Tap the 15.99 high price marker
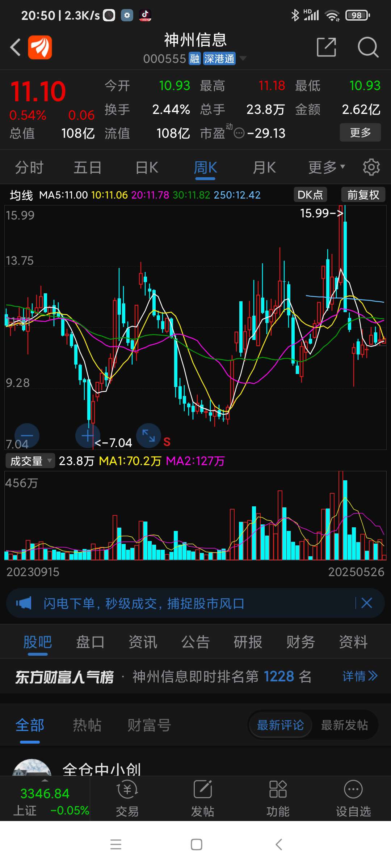The image size is (391, 868). tap(322, 213)
